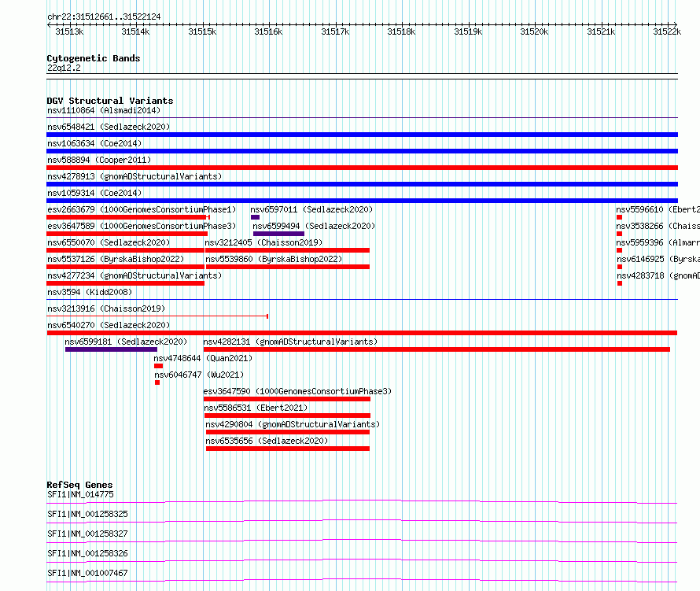Screen dimensions: 700x591
Task: Open nsv6146925 variant label at right edge
Action: (658, 259)
